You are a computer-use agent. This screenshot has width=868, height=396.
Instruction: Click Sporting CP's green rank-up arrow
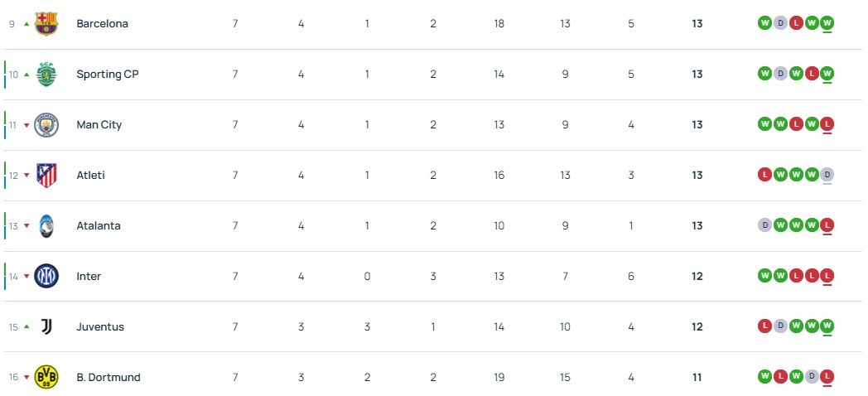[x=27, y=75]
